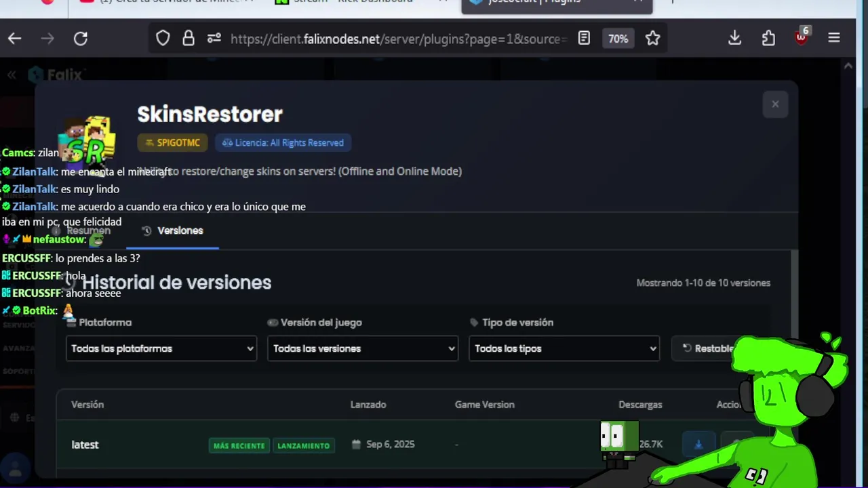Open Firefox hamburger application menu
This screenshot has width=868, height=488.
click(x=834, y=39)
